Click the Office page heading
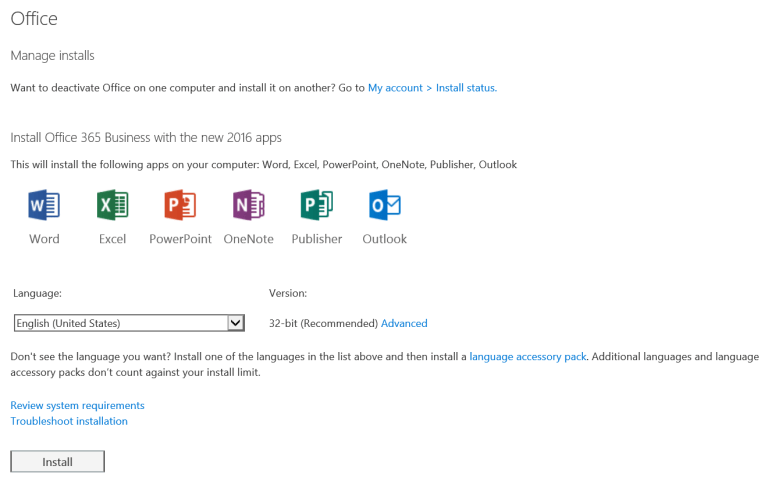This screenshot has height=480, width=768. pos(34,19)
